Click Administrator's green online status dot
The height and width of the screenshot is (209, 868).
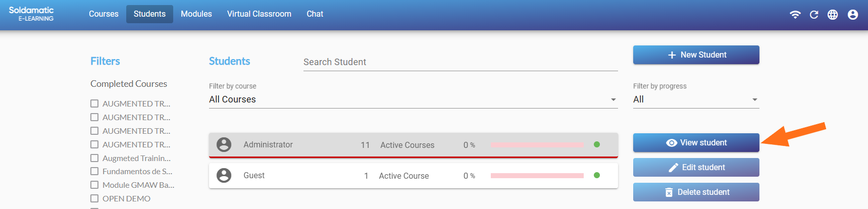pyautogui.click(x=597, y=145)
